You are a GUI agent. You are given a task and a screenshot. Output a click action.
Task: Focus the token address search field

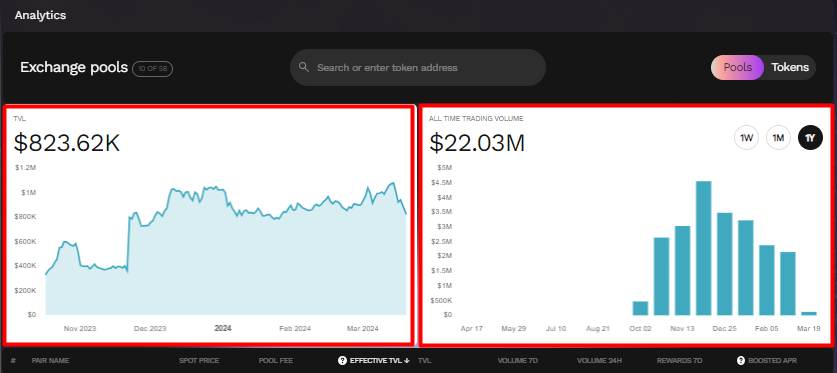coord(417,68)
